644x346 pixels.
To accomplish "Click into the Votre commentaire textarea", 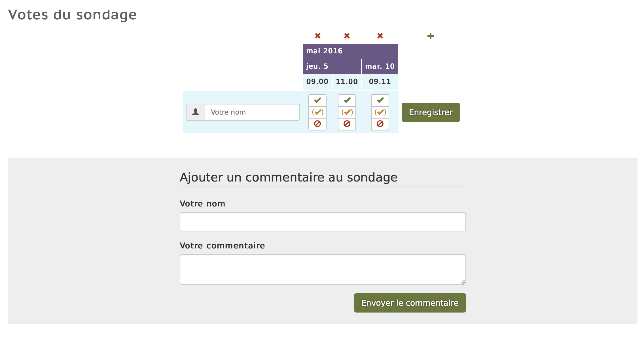I will pyautogui.click(x=323, y=269).
